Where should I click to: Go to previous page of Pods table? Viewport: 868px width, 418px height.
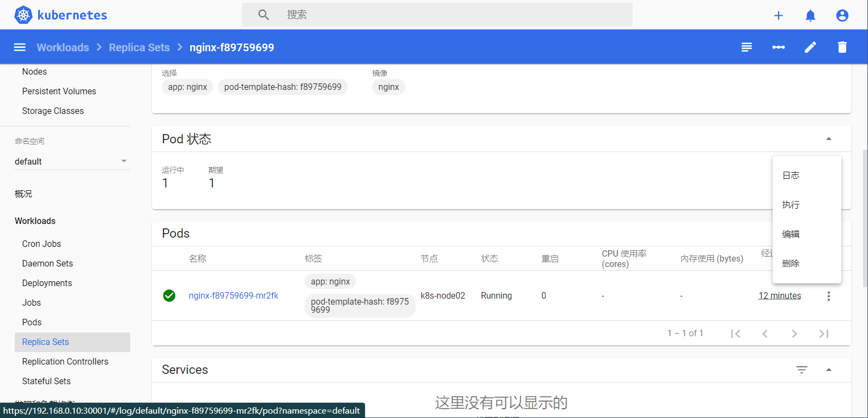(x=765, y=334)
